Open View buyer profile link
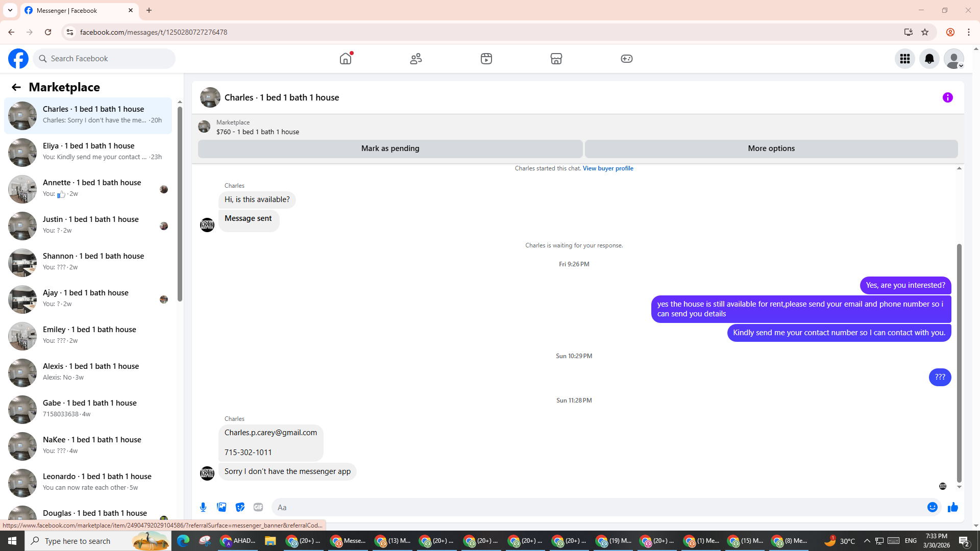980x551 pixels. (x=607, y=168)
